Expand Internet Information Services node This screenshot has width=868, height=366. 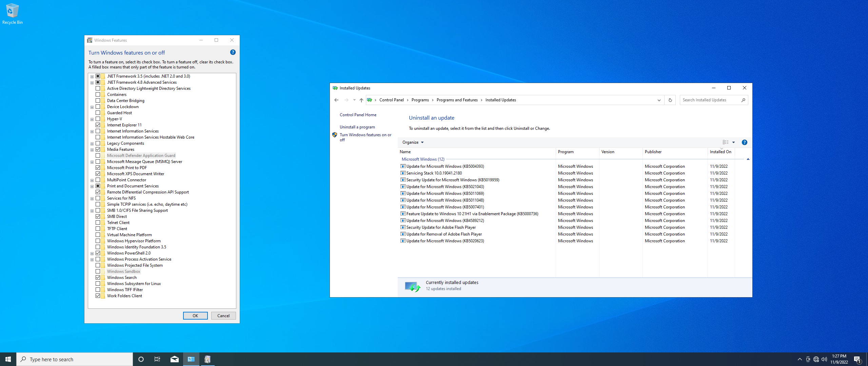pyautogui.click(x=92, y=131)
